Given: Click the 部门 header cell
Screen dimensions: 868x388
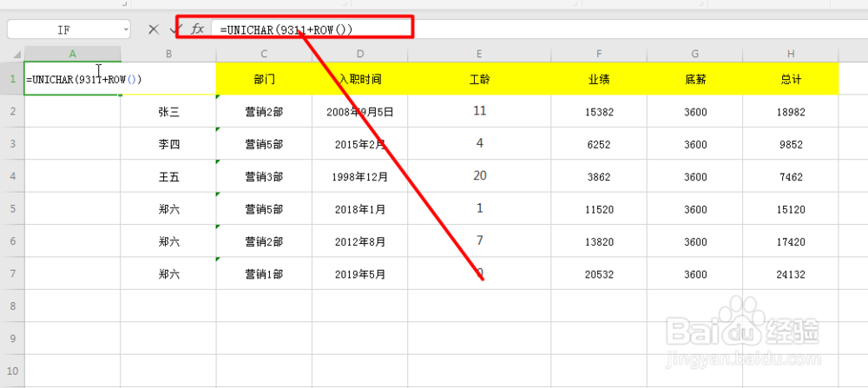Looking at the screenshot, I should (264, 79).
